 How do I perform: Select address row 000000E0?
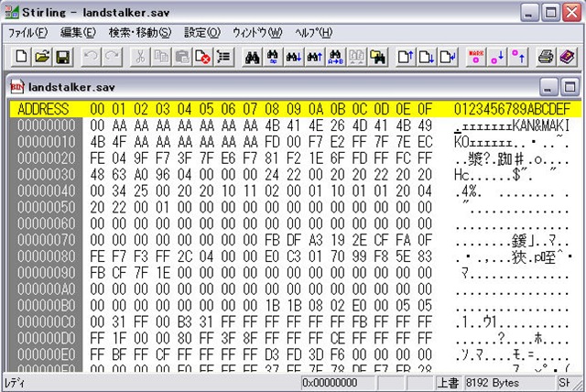coord(47,354)
